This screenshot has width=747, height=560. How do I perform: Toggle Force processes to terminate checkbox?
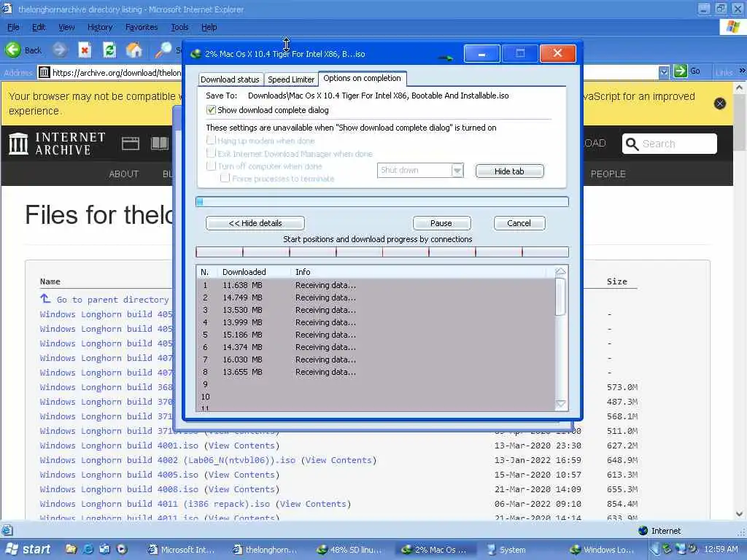[x=225, y=178]
